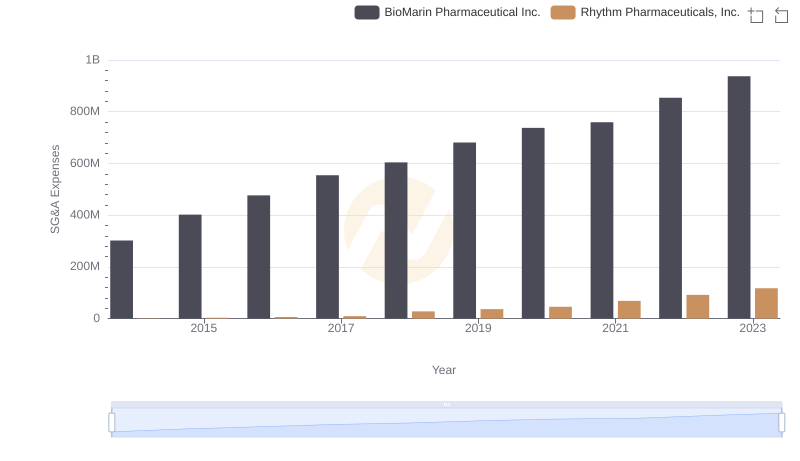Select Rhythm orange bar for 2021
The width and height of the screenshot is (800, 461).
629,310
